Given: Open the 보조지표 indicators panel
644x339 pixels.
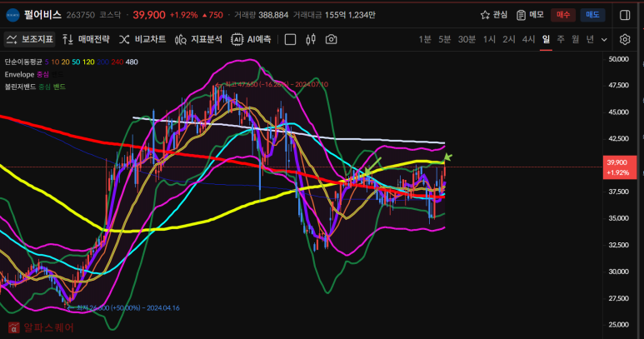Looking at the screenshot, I should click(29, 39).
